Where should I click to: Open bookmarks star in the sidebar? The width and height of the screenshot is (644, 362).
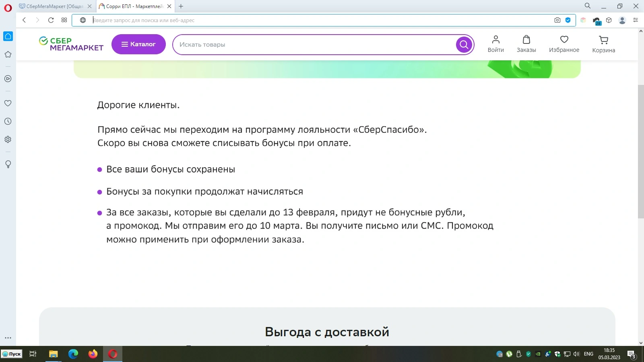click(8, 54)
